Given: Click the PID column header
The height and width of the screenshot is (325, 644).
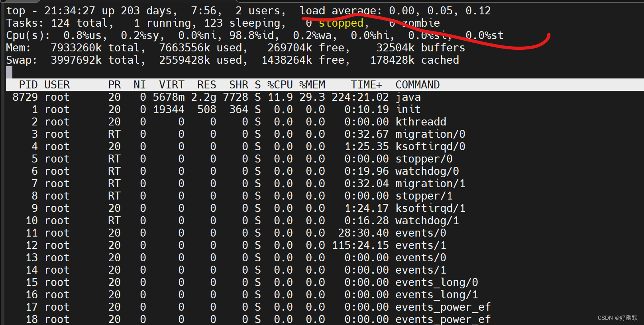Looking at the screenshot, I should 28,85.
